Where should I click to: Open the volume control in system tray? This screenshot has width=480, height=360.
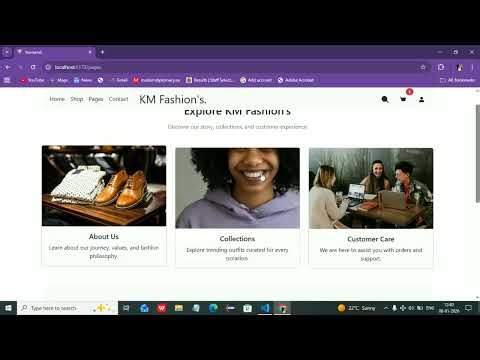coord(411,308)
